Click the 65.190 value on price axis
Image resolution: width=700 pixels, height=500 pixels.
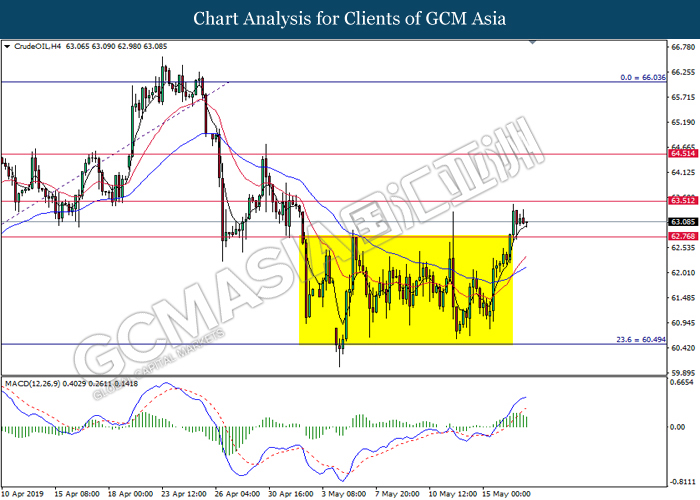tap(683, 122)
